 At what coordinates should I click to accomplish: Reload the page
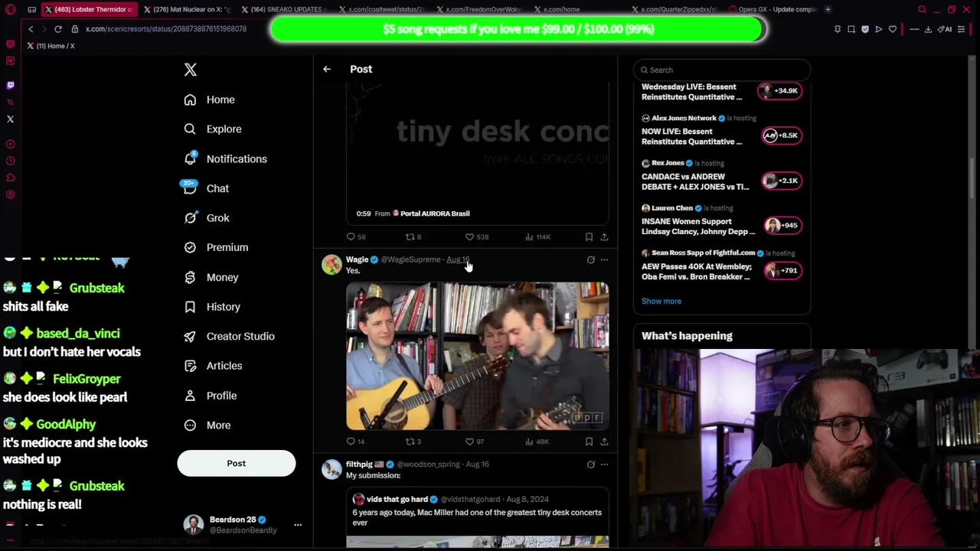pyautogui.click(x=57, y=29)
